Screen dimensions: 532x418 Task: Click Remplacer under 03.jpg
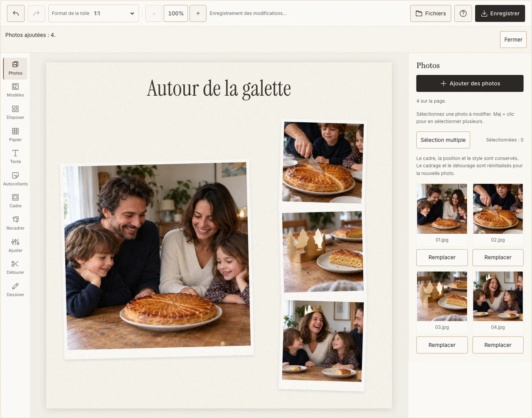(442, 345)
